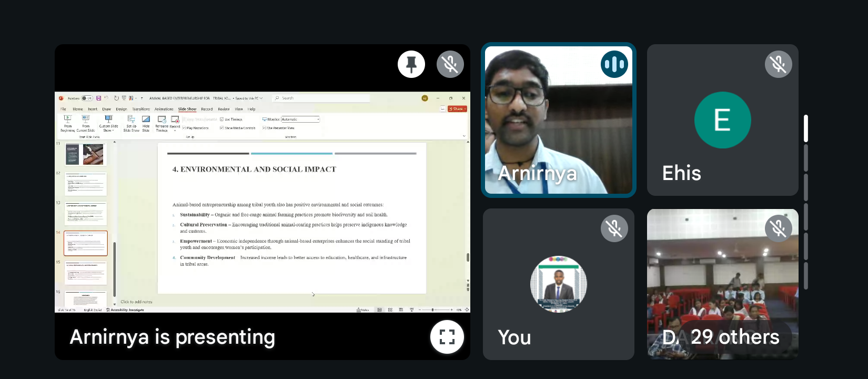Toggle the AutoSave switch
The height and width of the screenshot is (379, 868).
(x=87, y=98)
